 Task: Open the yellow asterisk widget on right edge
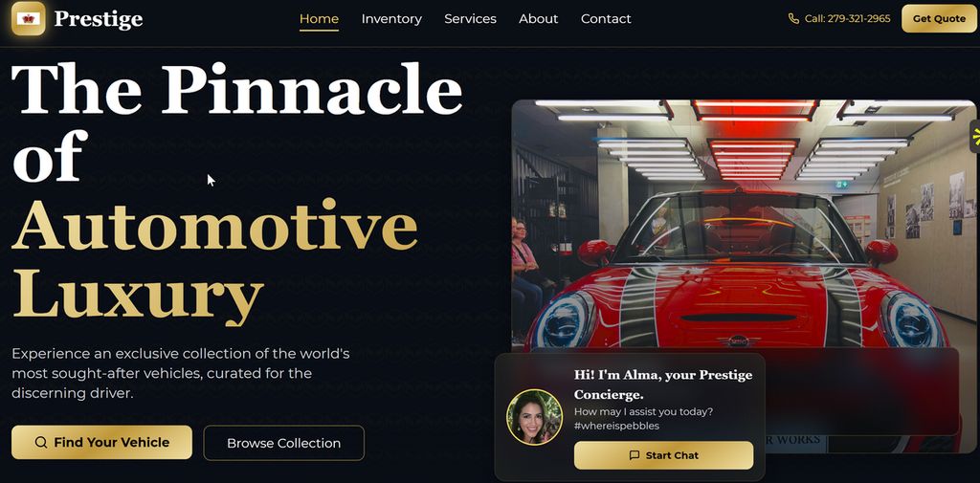(975, 136)
